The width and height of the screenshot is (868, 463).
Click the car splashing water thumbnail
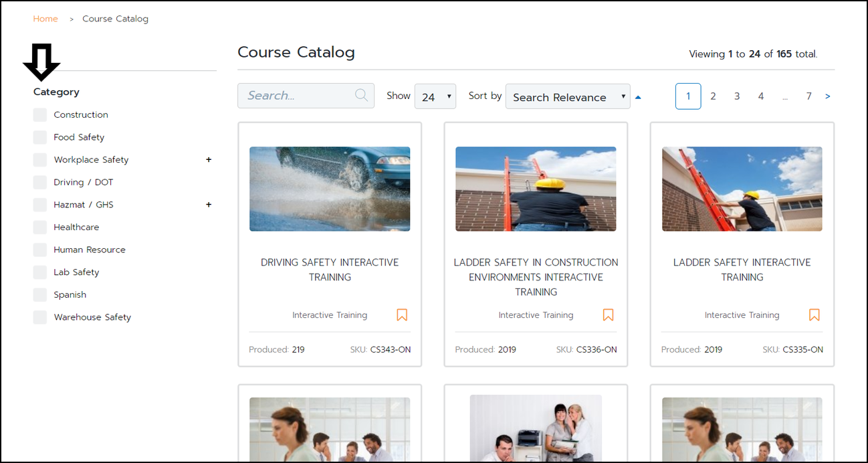330,189
